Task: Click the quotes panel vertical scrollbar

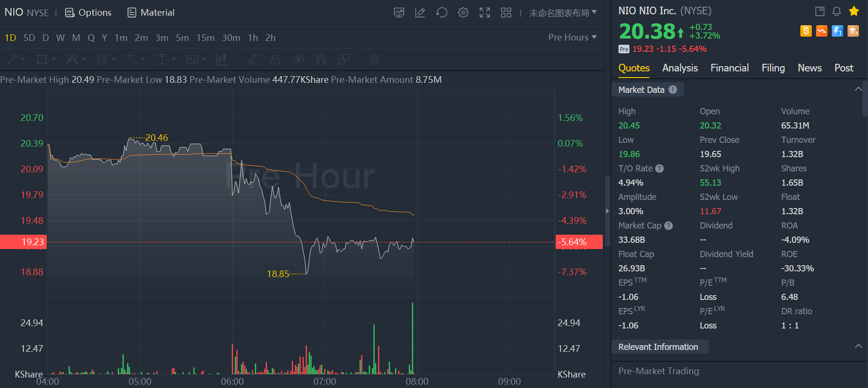Action: point(865,99)
